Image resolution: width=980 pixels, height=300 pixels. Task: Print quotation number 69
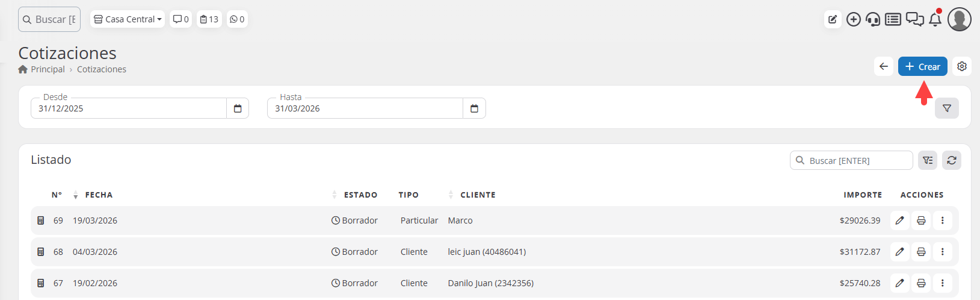tap(920, 220)
